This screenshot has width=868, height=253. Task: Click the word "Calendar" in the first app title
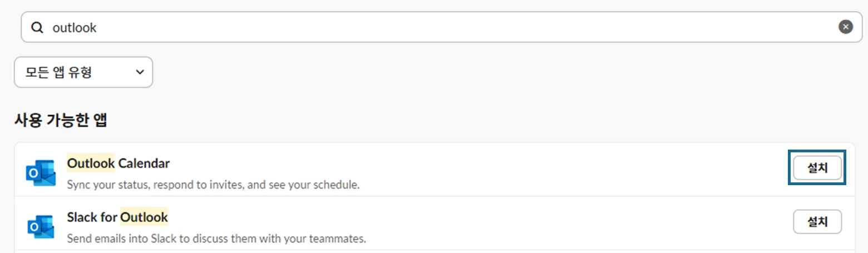pyautogui.click(x=144, y=163)
